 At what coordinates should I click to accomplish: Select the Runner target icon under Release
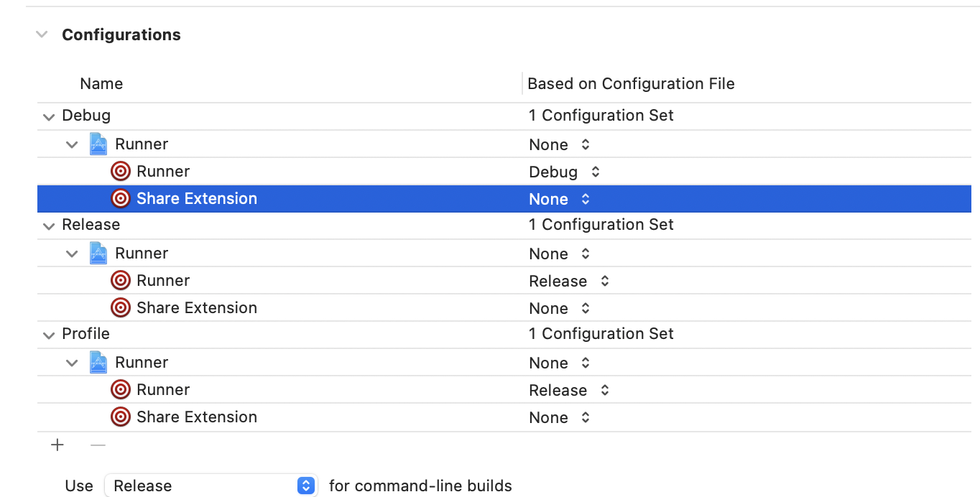pos(120,280)
